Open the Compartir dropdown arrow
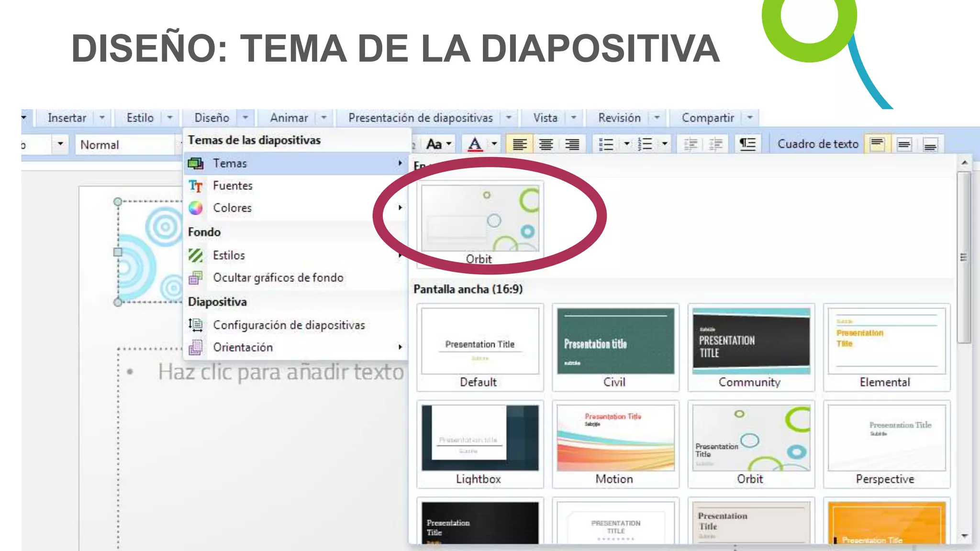 pyautogui.click(x=750, y=118)
